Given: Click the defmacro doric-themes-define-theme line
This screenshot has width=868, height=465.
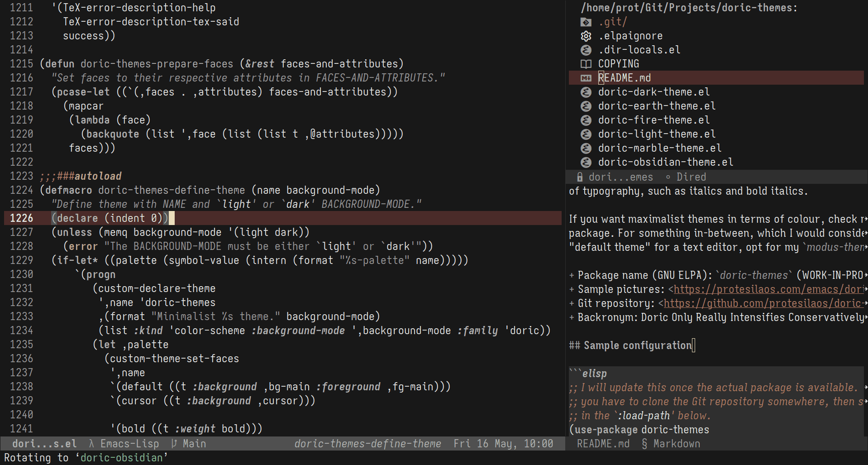Looking at the screenshot, I should point(210,190).
